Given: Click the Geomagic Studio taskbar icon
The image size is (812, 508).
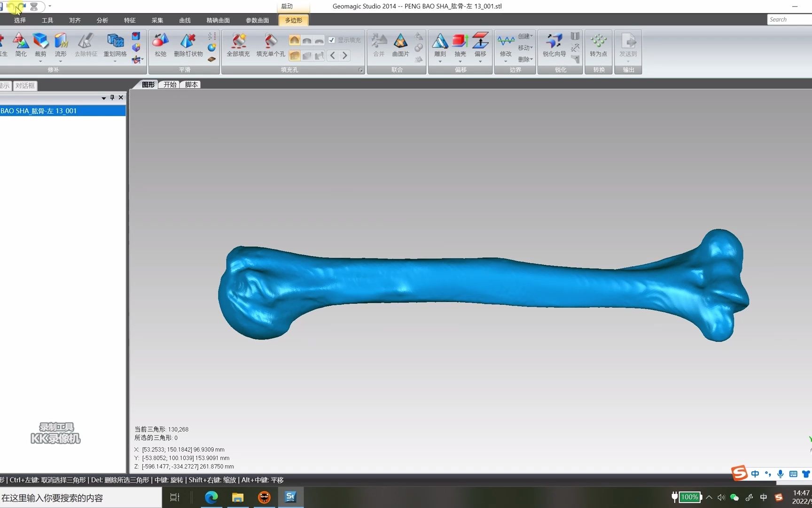Looking at the screenshot, I should pos(290,497).
